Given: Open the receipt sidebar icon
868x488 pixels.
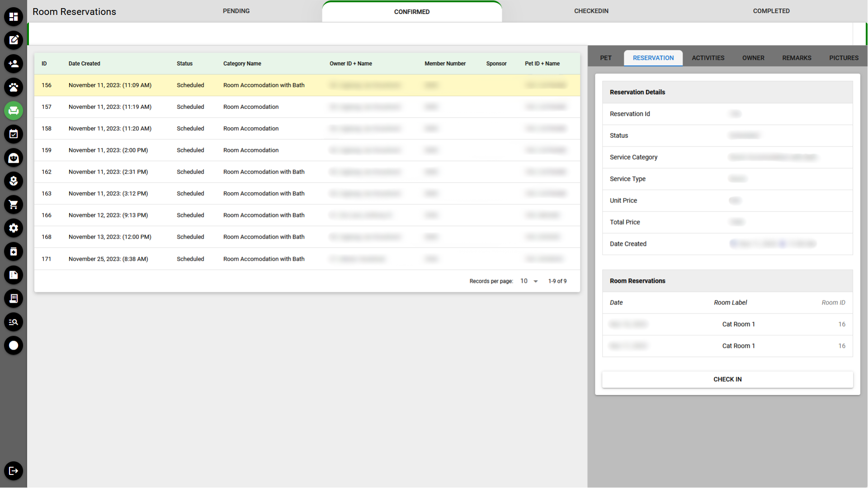Looking at the screenshot, I should click(14, 299).
